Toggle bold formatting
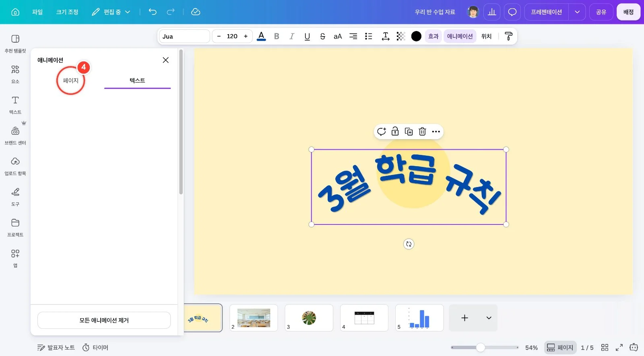Viewport: 644px width, 356px height. (277, 36)
